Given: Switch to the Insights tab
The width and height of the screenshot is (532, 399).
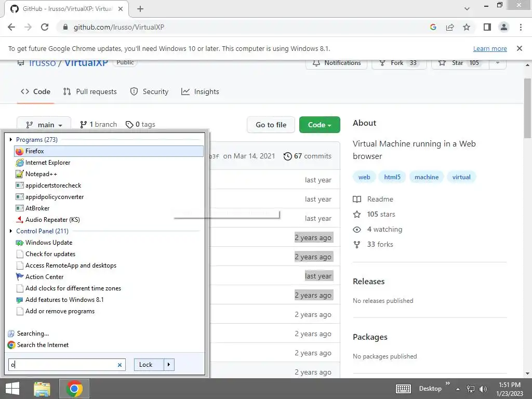Looking at the screenshot, I should coord(200,91).
